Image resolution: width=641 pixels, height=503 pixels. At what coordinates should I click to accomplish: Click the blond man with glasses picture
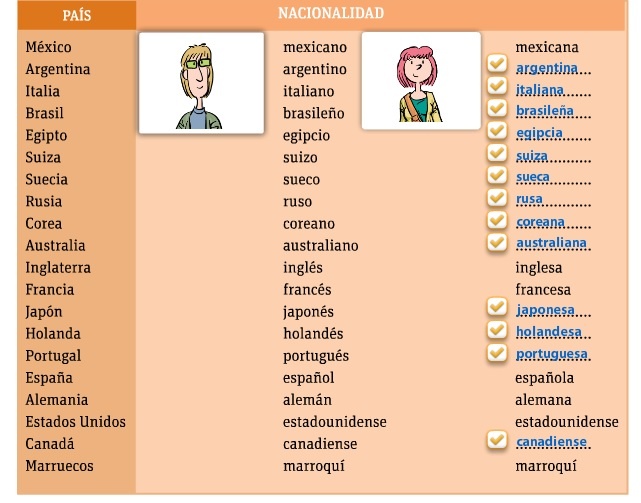[x=201, y=82]
